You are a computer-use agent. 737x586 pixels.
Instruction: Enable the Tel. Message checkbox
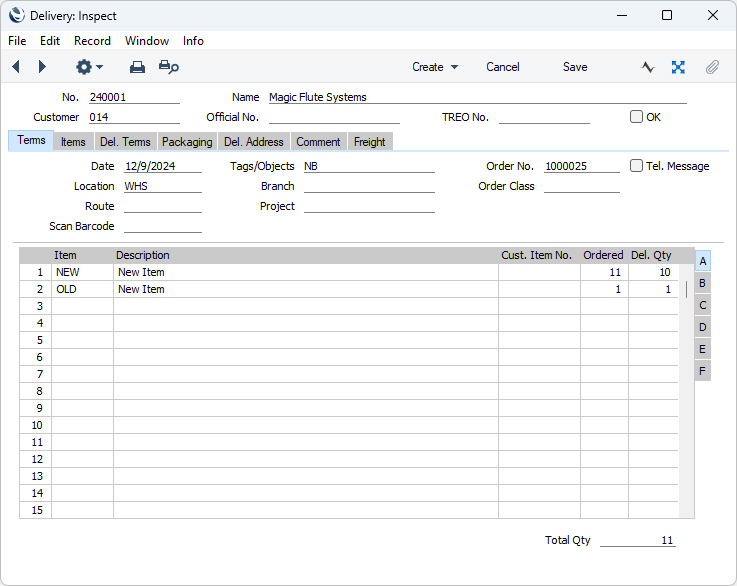pyautogui.click(x=636, y=165)
